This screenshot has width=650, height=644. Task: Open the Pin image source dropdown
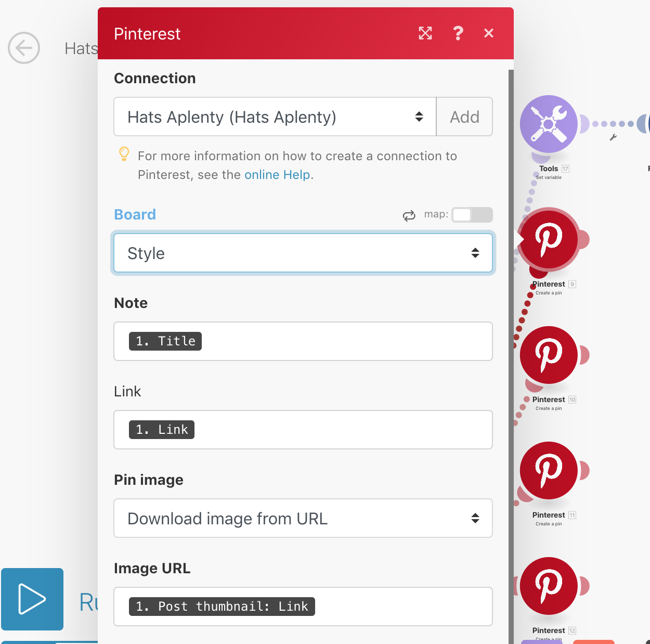[x=303, y=519]
